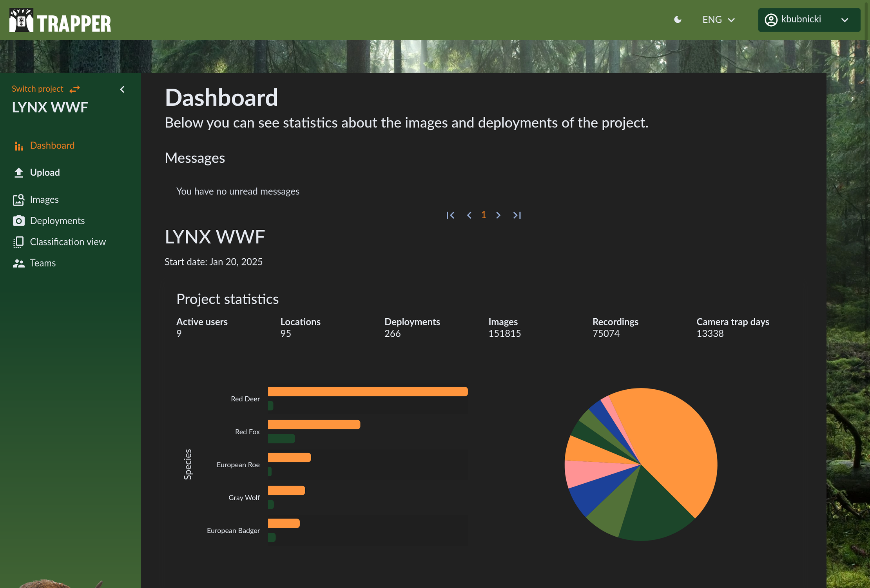Click the Camera trap days value 13338
870x588 pixels.
point(710,334)
